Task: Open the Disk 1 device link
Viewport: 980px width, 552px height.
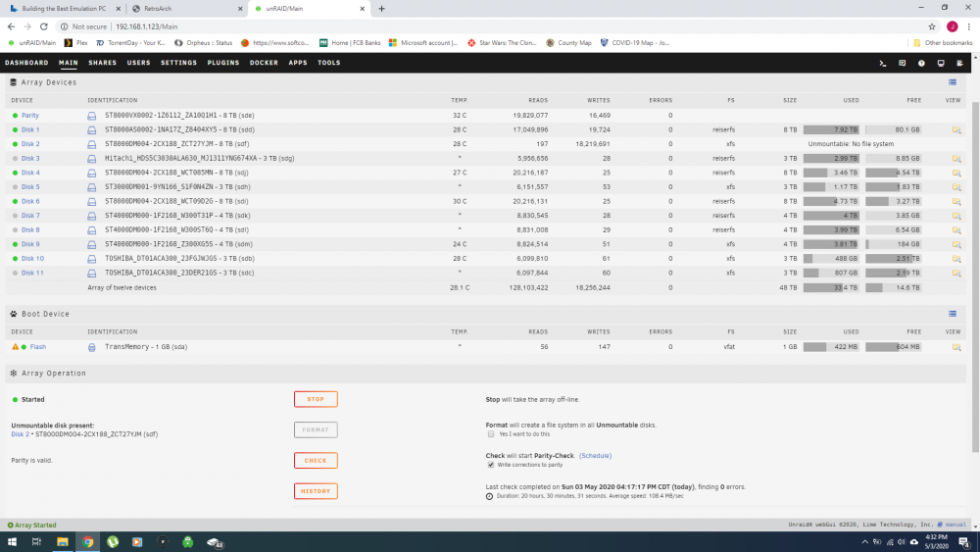Action: 30,130
